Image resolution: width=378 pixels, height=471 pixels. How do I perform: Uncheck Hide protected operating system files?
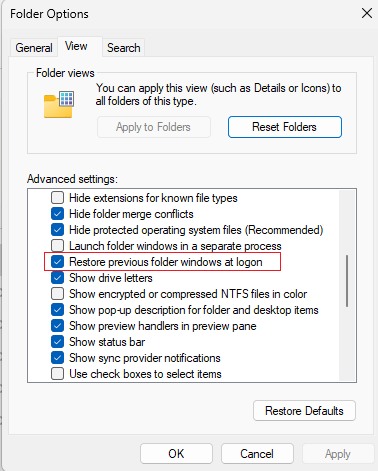(x=57, y=230)
